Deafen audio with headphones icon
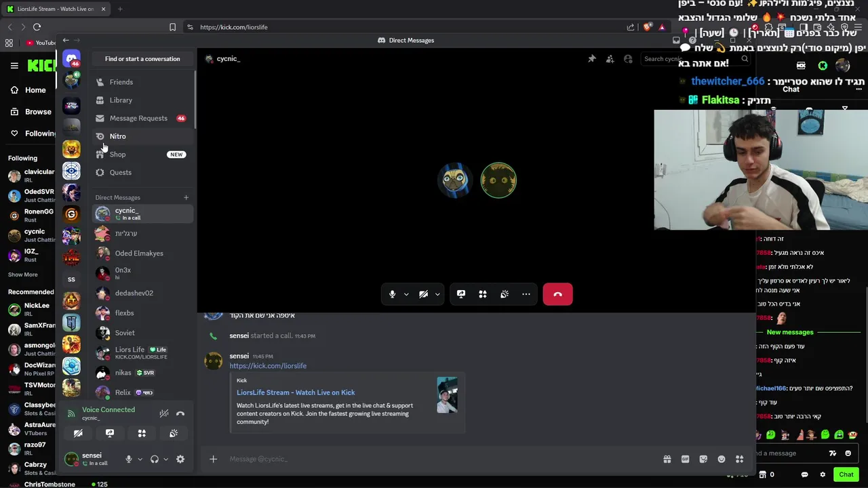The image size is (868, 488). point(155,459)
